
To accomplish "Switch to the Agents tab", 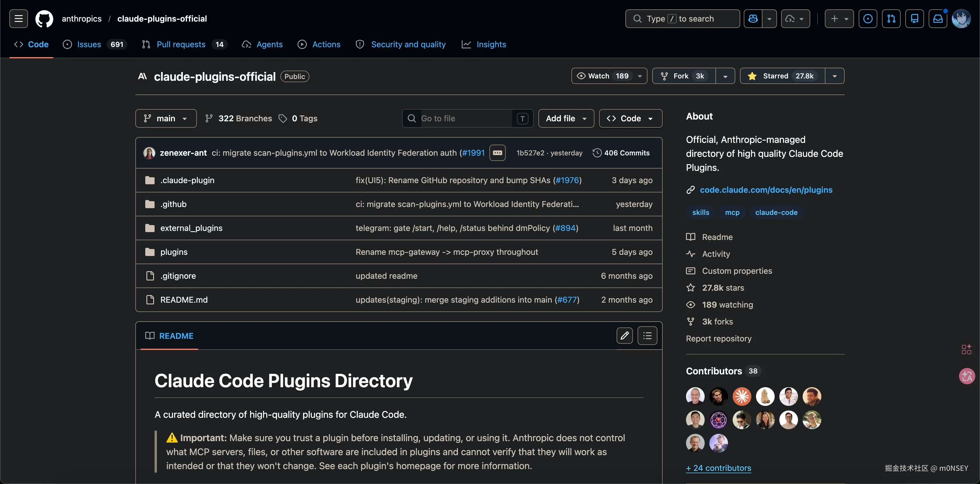I will [x=262, y=45].
